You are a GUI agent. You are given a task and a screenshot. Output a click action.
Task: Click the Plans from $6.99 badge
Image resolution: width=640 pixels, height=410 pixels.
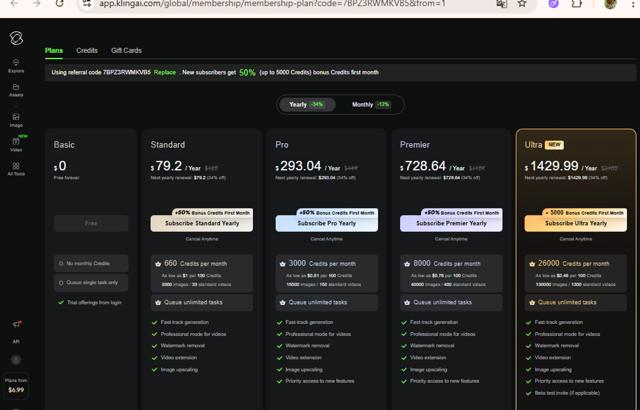pyautogui.click(x=16, y=386)
